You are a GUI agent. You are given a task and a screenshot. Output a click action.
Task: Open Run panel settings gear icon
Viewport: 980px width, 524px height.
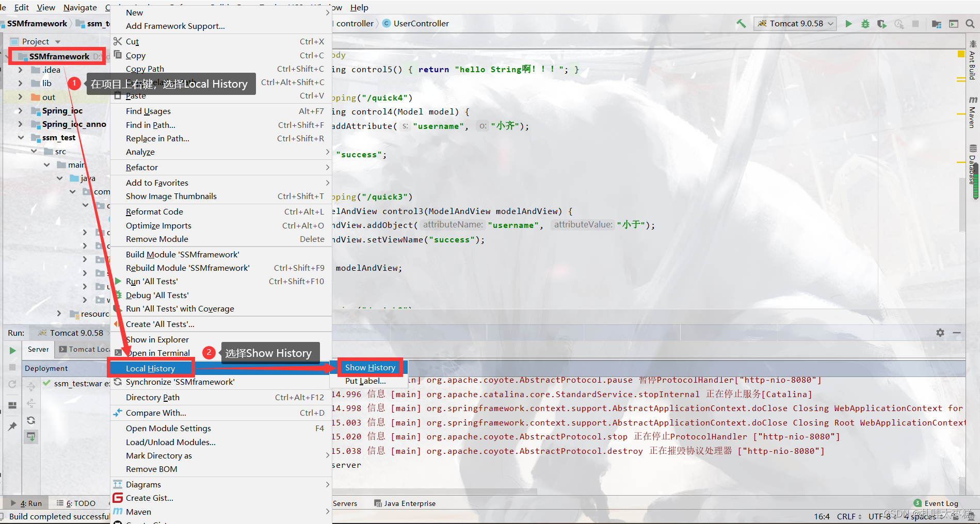click(940, 333)
